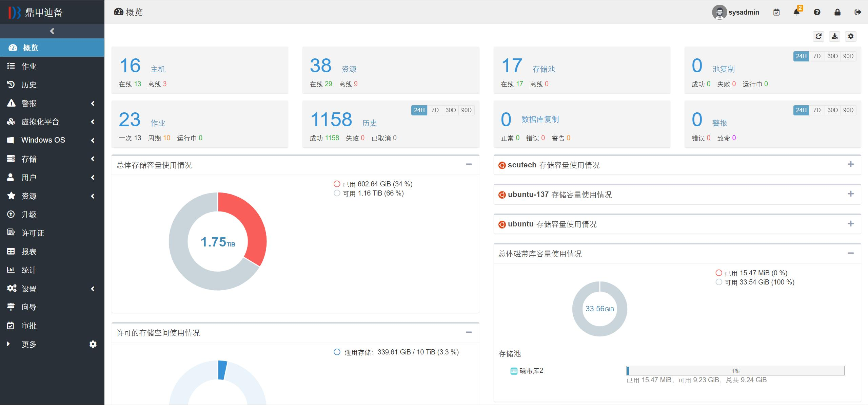868x405 pixels.
Task: Click the dashboard refresh icon
Action: 818,36
